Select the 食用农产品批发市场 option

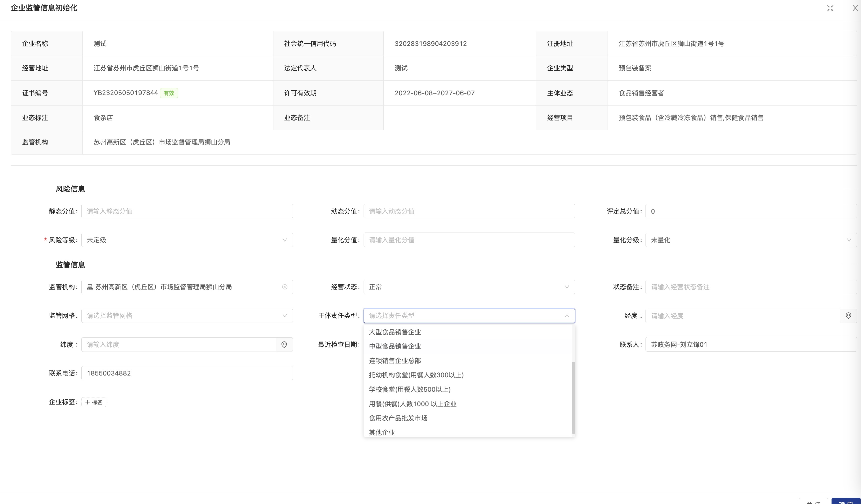click(398, 418)
